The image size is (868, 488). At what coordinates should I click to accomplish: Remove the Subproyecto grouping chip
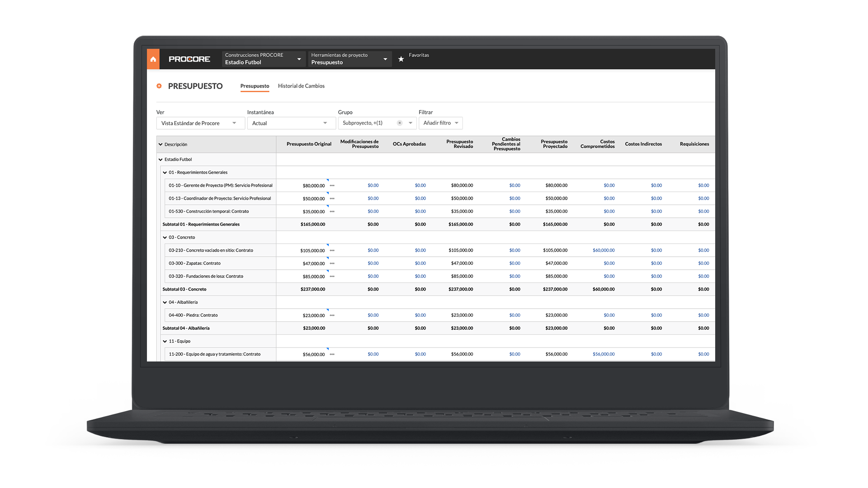click(400, 122)
